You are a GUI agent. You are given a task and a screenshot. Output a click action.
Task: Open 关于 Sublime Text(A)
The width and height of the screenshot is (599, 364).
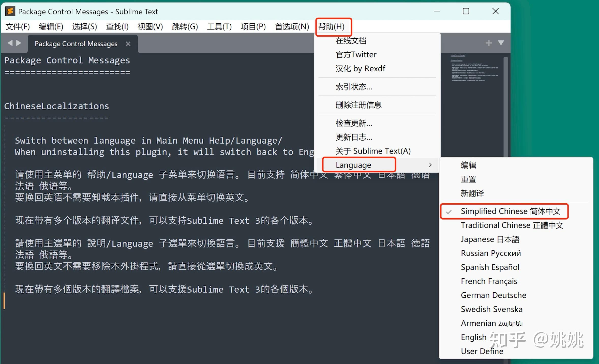[373, 151]
